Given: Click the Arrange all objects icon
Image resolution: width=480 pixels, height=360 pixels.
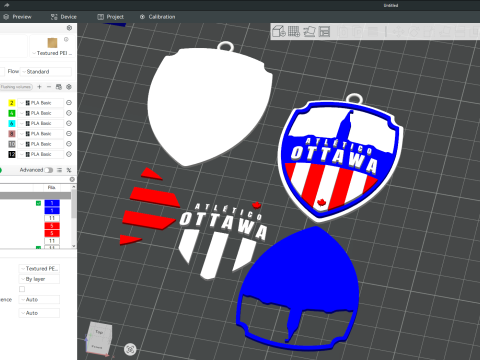Looking at the screenshot, I should click(x=324, y=32).
